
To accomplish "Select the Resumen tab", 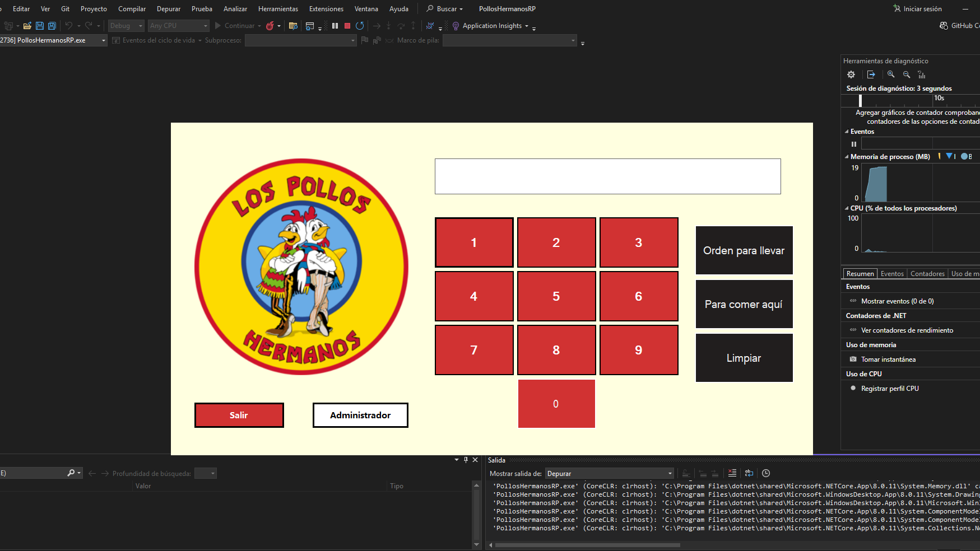I will point(860,274).
